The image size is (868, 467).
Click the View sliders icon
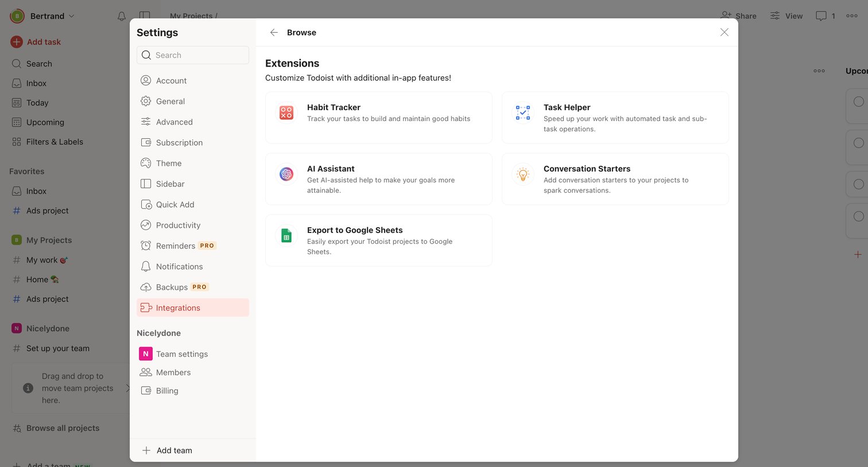[775, 16]
